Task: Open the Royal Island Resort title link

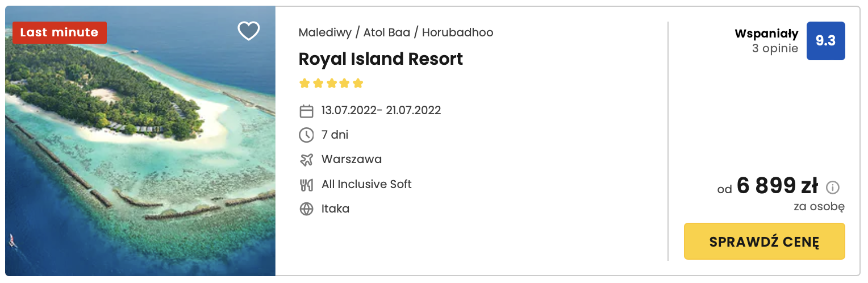Action: (381, 59)
